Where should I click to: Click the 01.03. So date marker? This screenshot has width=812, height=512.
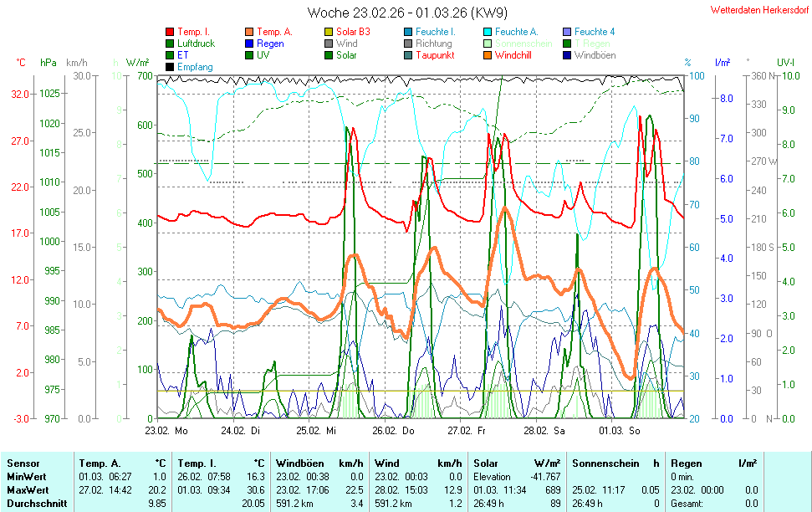620,431
